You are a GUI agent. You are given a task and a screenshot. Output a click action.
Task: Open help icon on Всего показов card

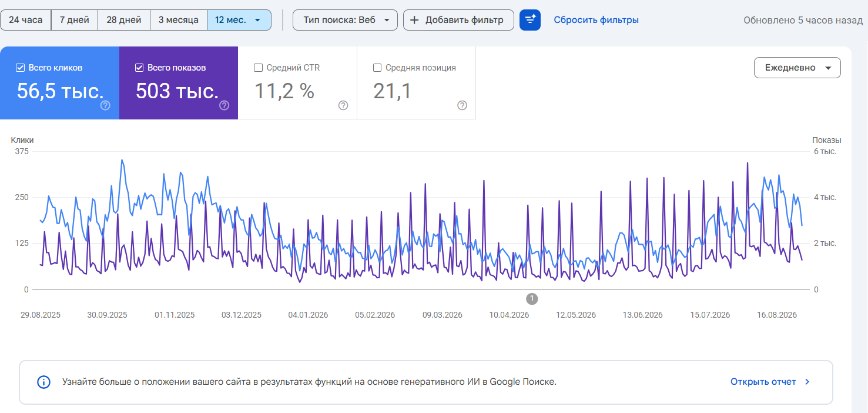[x=224, y=105]
